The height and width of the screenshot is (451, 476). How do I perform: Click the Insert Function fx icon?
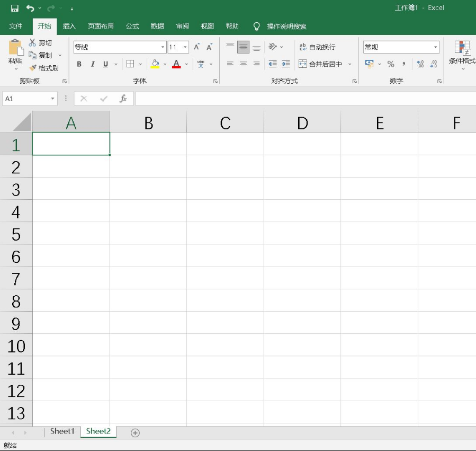point(123,99)
